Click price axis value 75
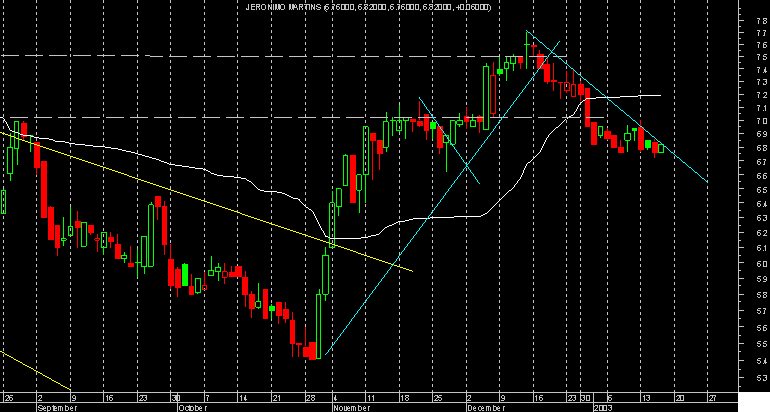The image size is (770, 412). pyautogui.click(x=762, y=57)
